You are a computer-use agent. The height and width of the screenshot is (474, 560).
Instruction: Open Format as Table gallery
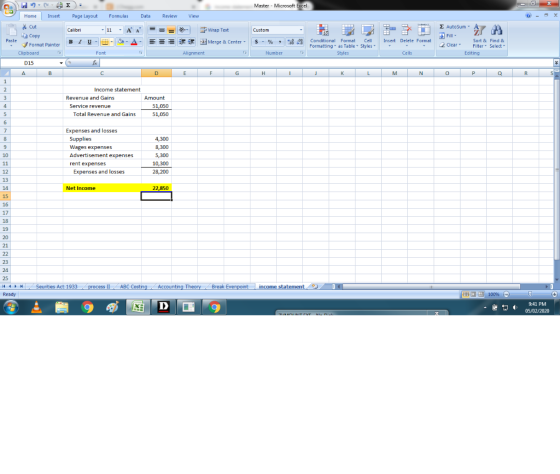[x=348, y=36]
